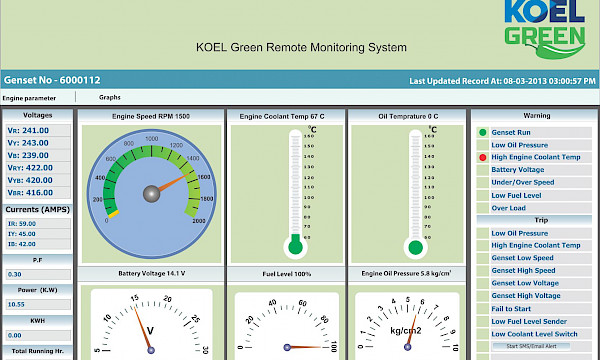This screenshot has height=360, width=600.
Task: Click the Battery Voltage gauge
Action: pos(152,324)
